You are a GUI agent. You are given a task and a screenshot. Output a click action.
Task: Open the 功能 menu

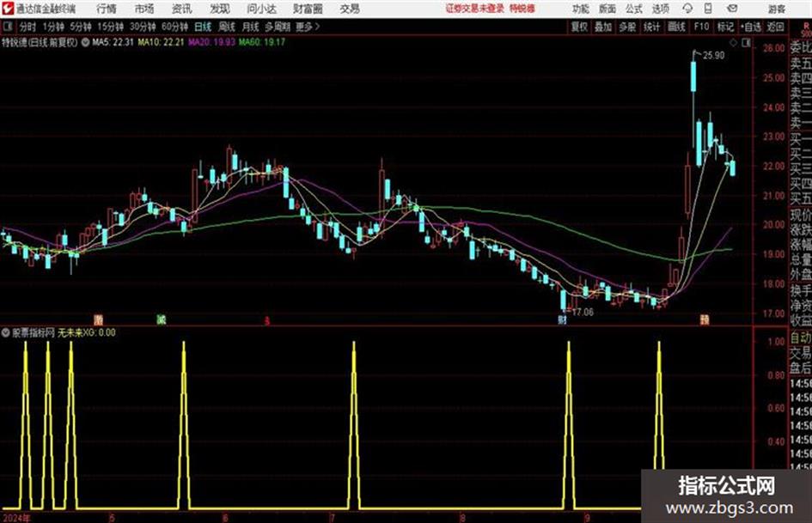[581, 9]
